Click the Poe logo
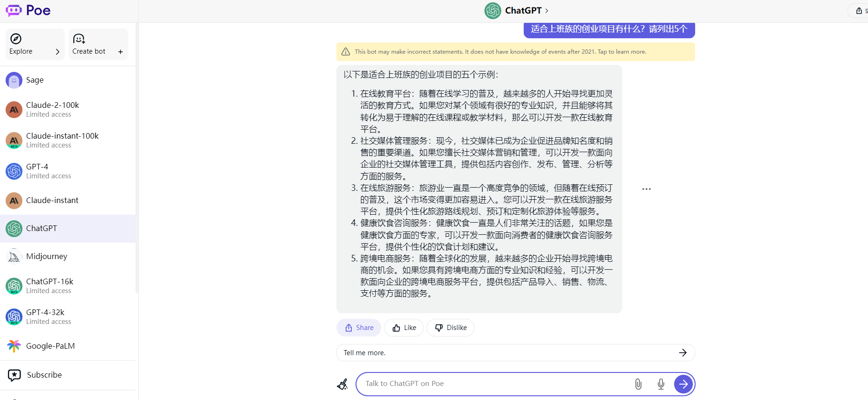 click(x=28, y=10)
